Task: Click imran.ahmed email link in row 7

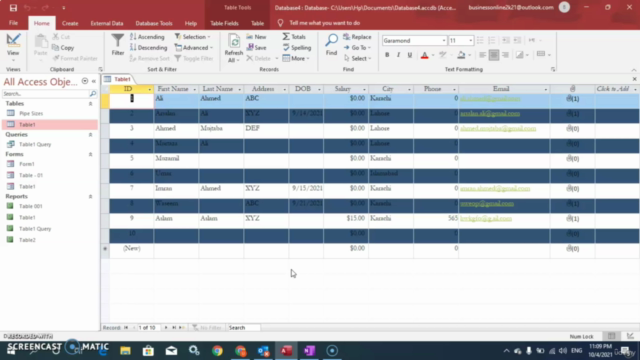Action: click(495, 189)
